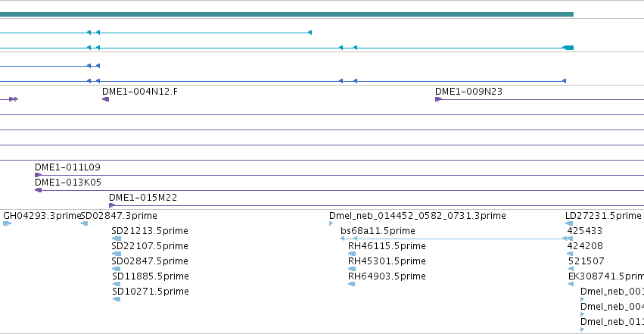
Task: Click the purple arrow at DME1-013K05 start
Action: pos(38,190)
